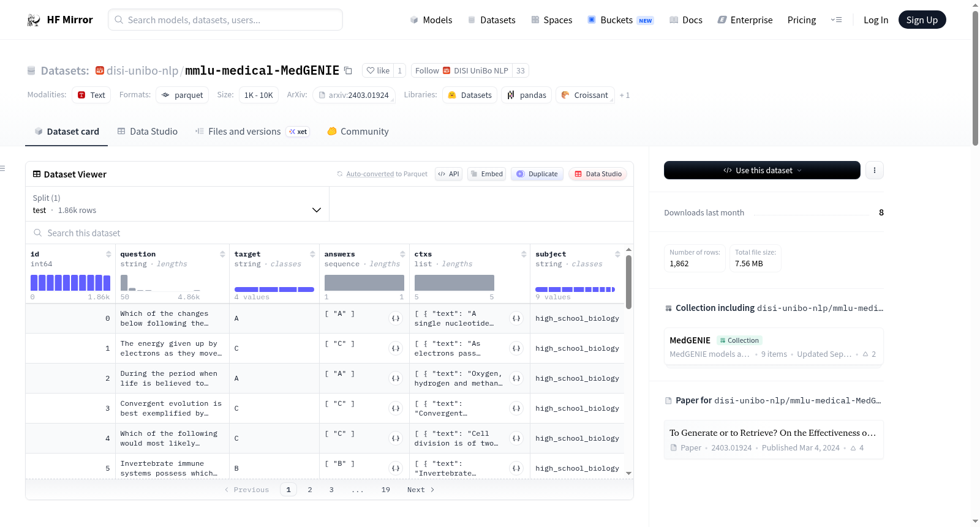Go to the Pricing page

click(802, 20)
